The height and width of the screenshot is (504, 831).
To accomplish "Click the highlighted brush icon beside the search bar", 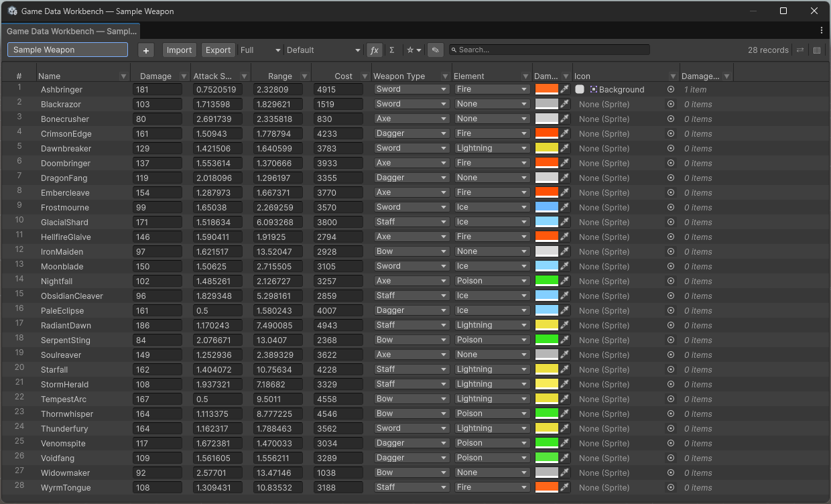I will [434, 50].
